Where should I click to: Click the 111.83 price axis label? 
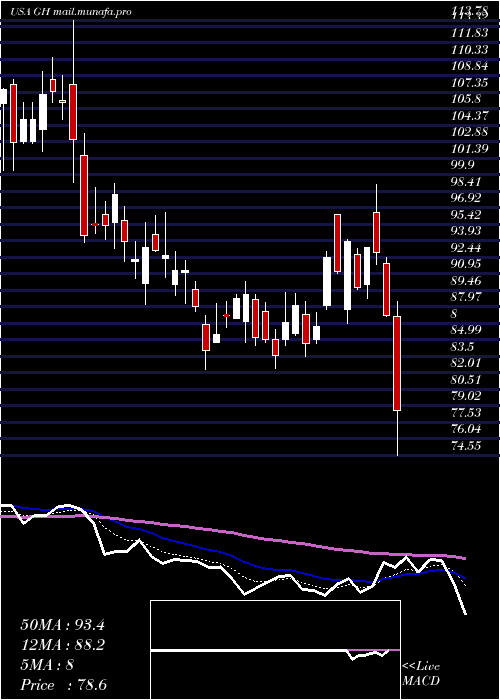point(467,33)
